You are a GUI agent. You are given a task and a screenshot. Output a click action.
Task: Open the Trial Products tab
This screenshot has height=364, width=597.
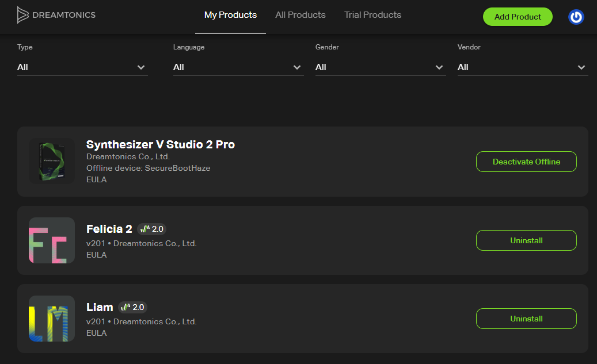pyautogui.click(x=372, y=15)
